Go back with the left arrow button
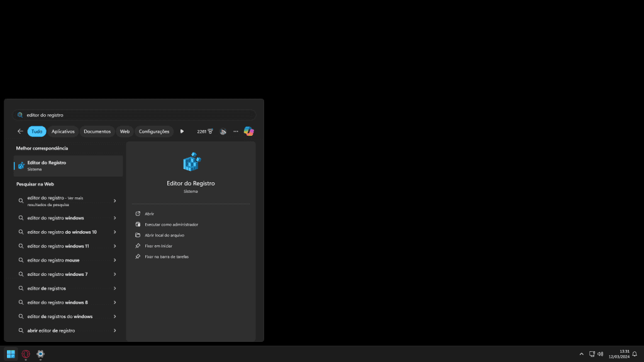Viewport: 644px width, 362px height. [x=20, y=131]
